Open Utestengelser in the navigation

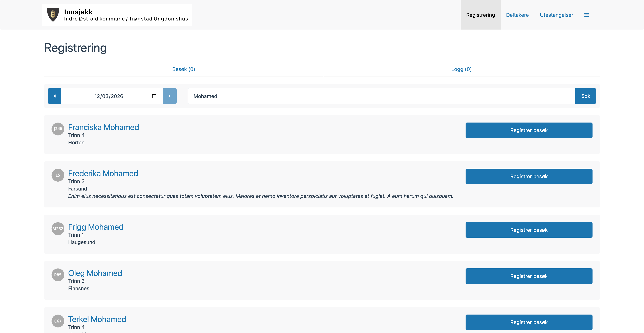point(556,15)
